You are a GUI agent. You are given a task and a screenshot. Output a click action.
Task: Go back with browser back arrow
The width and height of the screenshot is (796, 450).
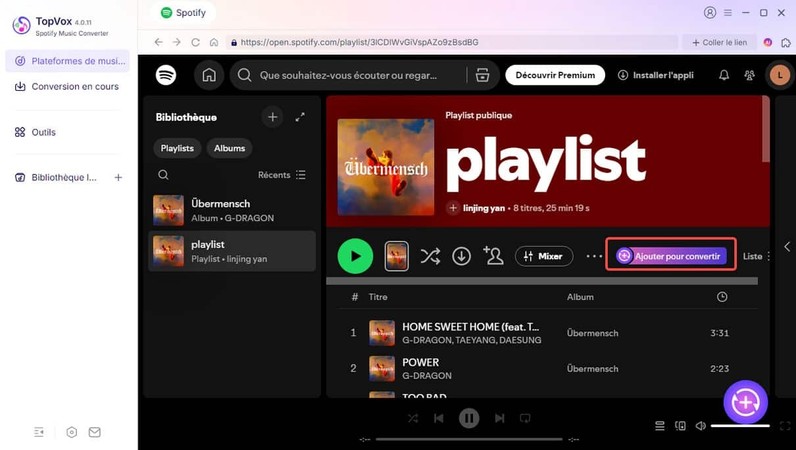pyautogui.click(x=158, y=42)
